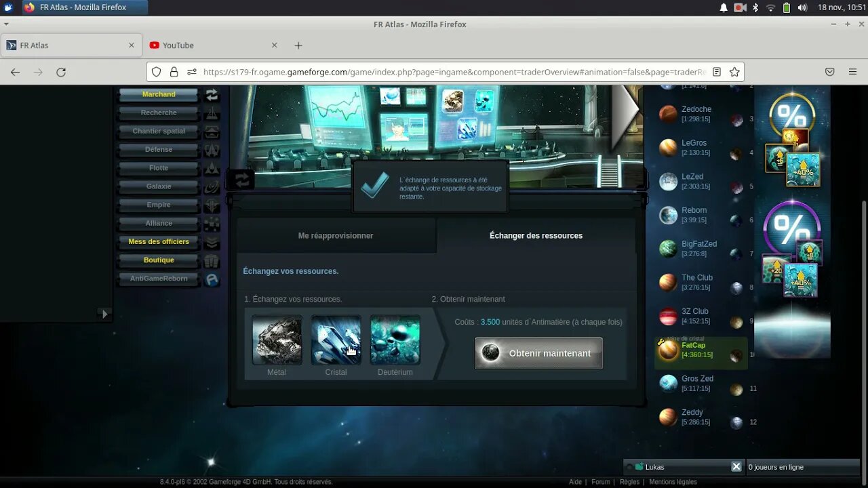Click the Obtenir maintenant button
The height and width of the screenshot is (488, 868).
(x=538, y=353)
